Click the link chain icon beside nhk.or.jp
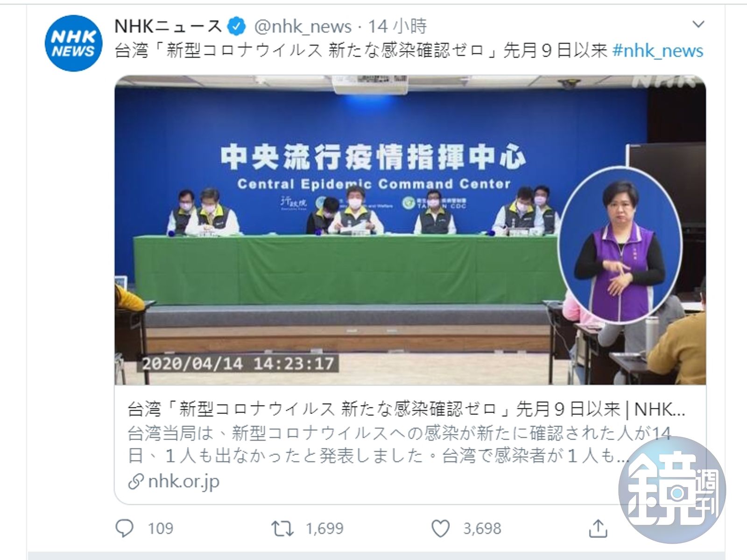747x560 pixels. 135,482
